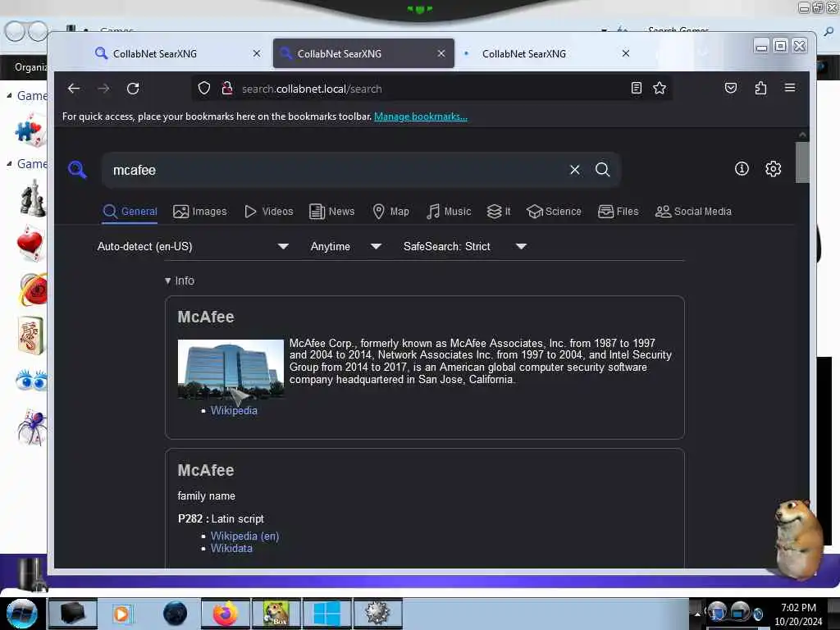Screen dimensions: 840x630
Task: Open the tracking protection shield icon
Action: [203, 88]
